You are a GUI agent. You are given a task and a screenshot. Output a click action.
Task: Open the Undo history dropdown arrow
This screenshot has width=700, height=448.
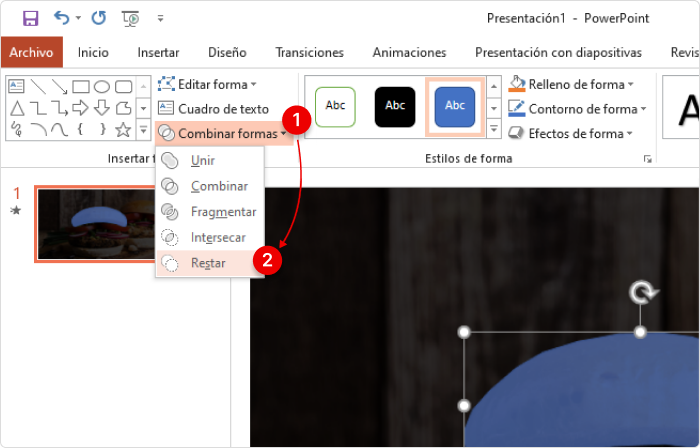(79, 18)
